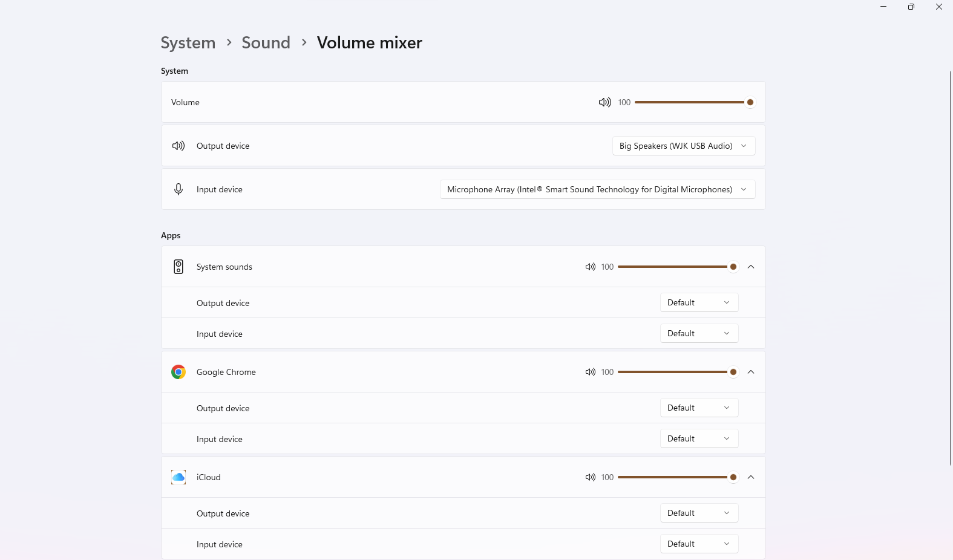Go to System in the breadcrumb
The height and width of the screenshot is (560, 953).
188,43
